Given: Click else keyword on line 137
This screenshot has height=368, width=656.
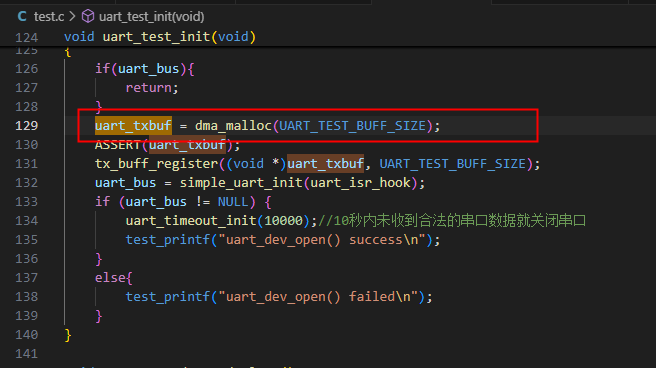Looking at the screenshot, I should (110, 278).
